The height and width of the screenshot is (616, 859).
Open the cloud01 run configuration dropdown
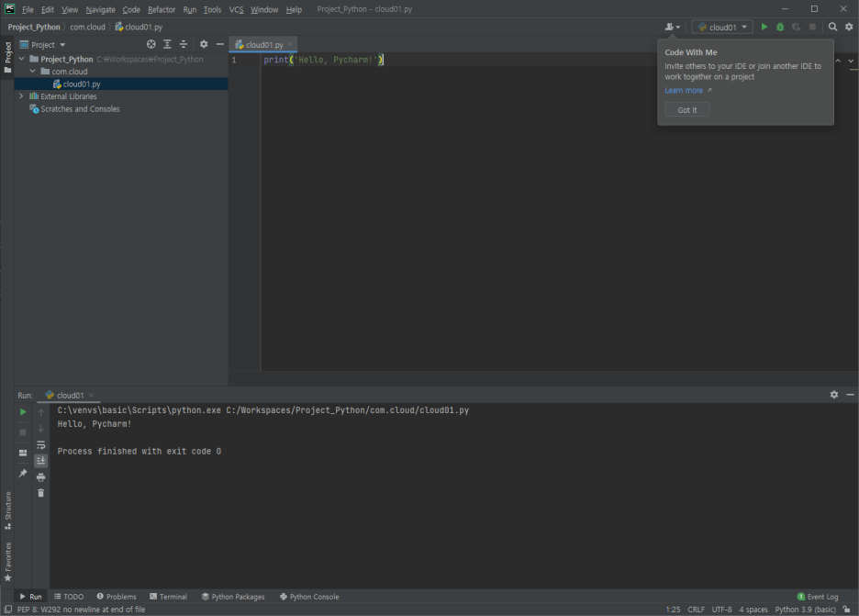(x=722, y=27)
